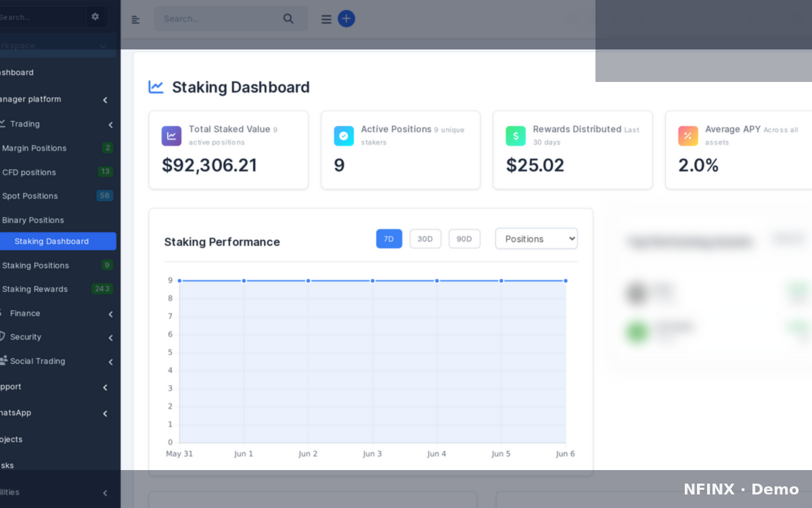Click Average APY percent icon
This screenshot has height=508, width=812.
pyautogui.click(x=688, y=136)
